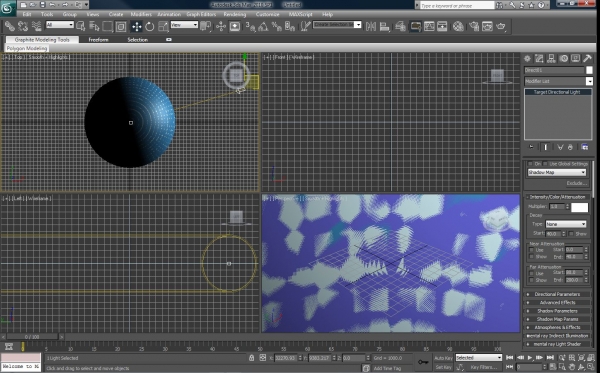The height and width of the screenshot is (373, 600).
Task: Select the Link tool in main toolbar
Action: coord(10,26)
